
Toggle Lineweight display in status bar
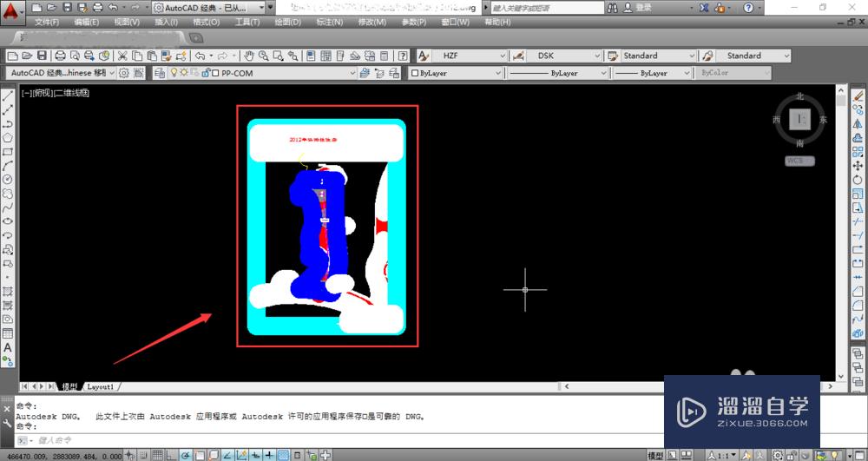[x=270, y=456]
